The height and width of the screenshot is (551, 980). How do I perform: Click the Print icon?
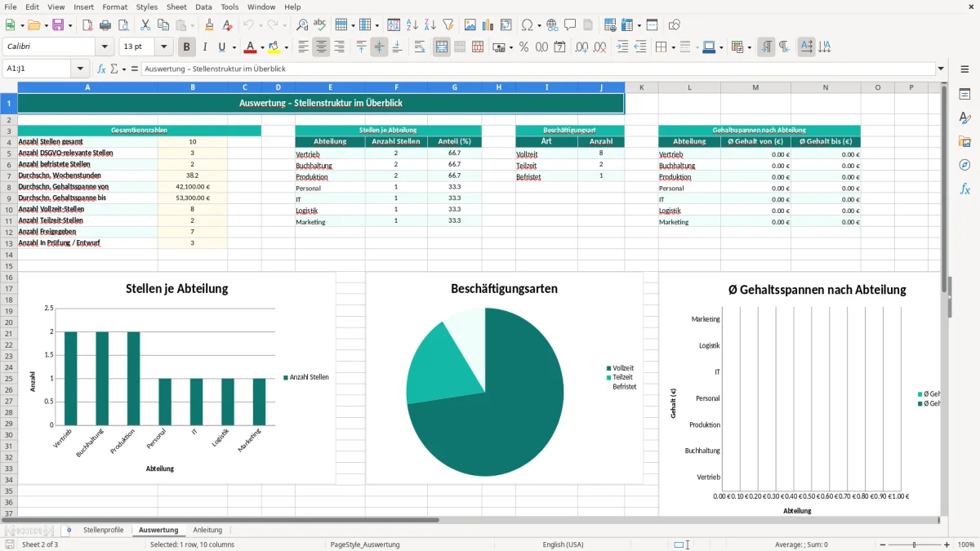(x=105, y=25)
